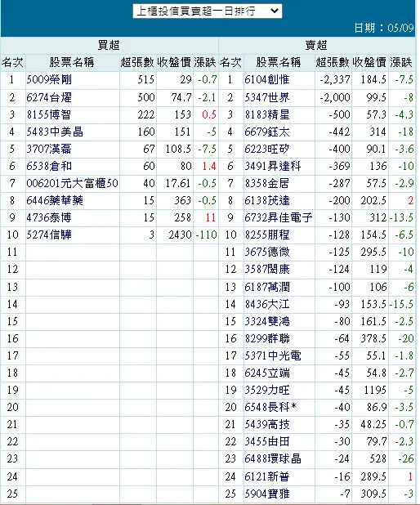Open stock link 3587閎康
This screenshot has height=505, width=420.
coord(267,269)
